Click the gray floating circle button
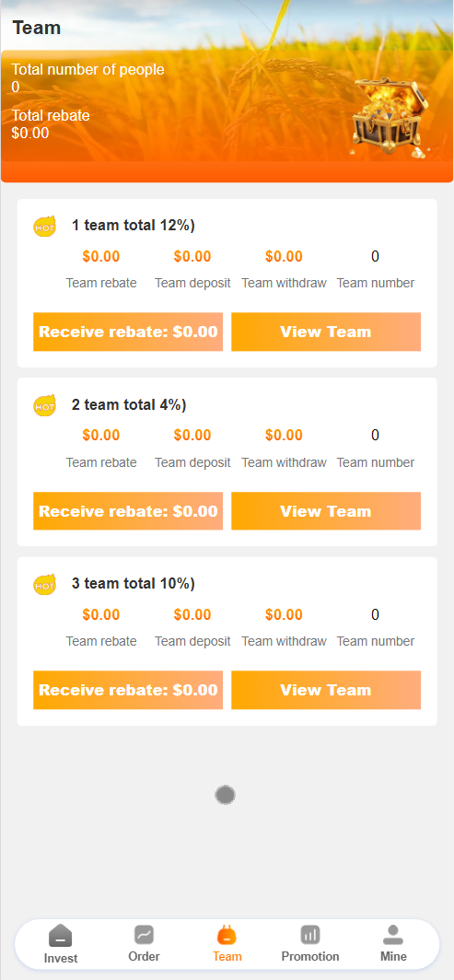This screenshot has width=454, height=980. (225, 795)
